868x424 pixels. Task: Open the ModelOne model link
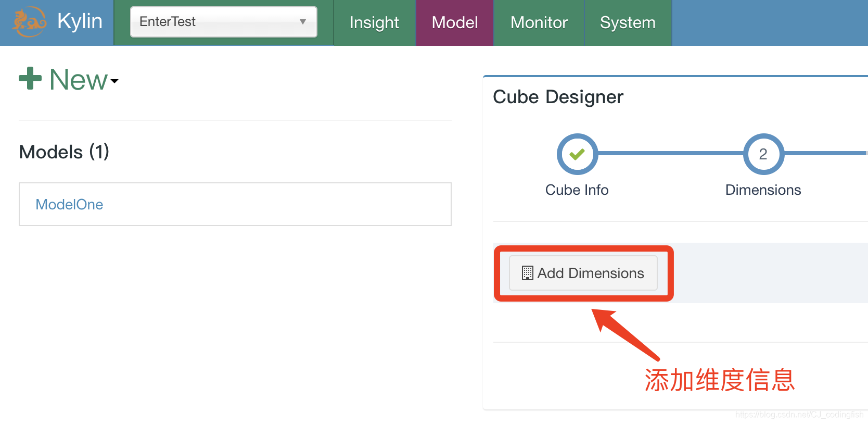pos(69,204)
